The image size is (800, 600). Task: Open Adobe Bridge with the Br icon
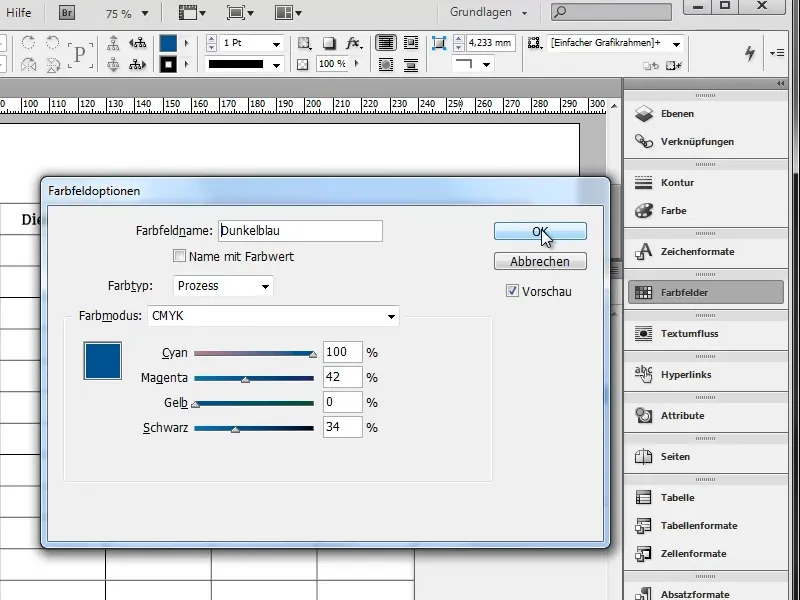(x=67, y=13)
